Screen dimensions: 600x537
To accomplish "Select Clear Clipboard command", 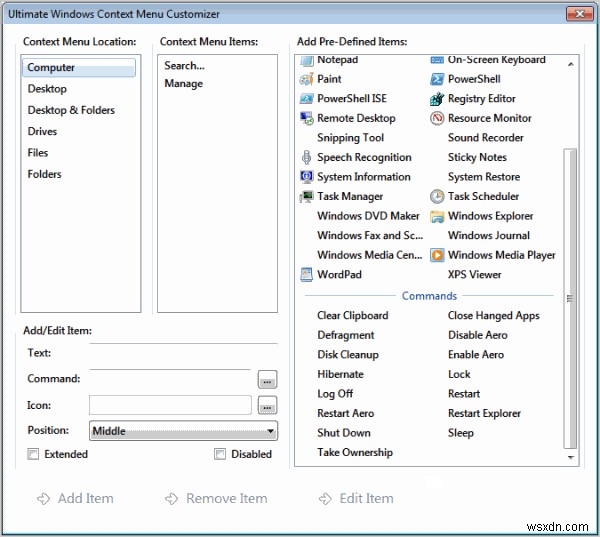I will tap(353, 316).
